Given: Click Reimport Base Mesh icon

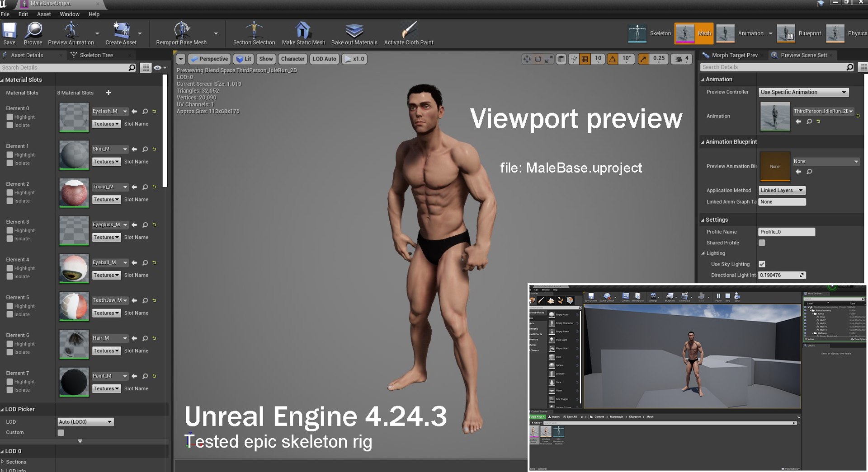Looking at the screenshot, I should tap(181, 34).
